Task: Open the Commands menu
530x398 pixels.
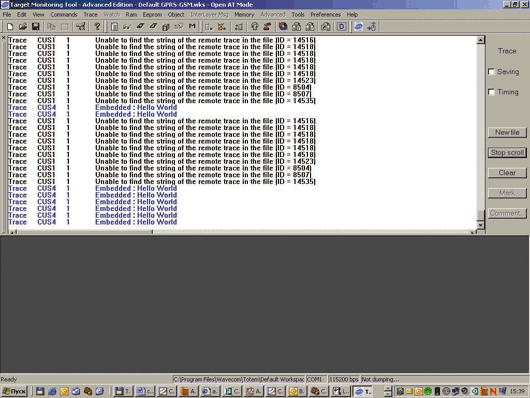Action: pos(64,15)
